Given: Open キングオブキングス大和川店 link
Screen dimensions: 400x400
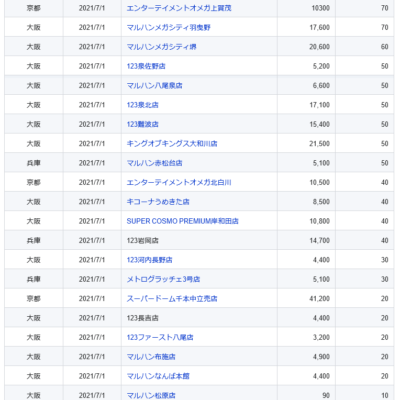Looking at the screenshot, I should tap(172, 143).
